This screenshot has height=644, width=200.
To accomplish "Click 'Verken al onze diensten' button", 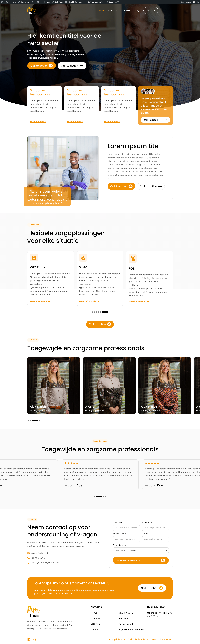I will [x=141, y=561].
